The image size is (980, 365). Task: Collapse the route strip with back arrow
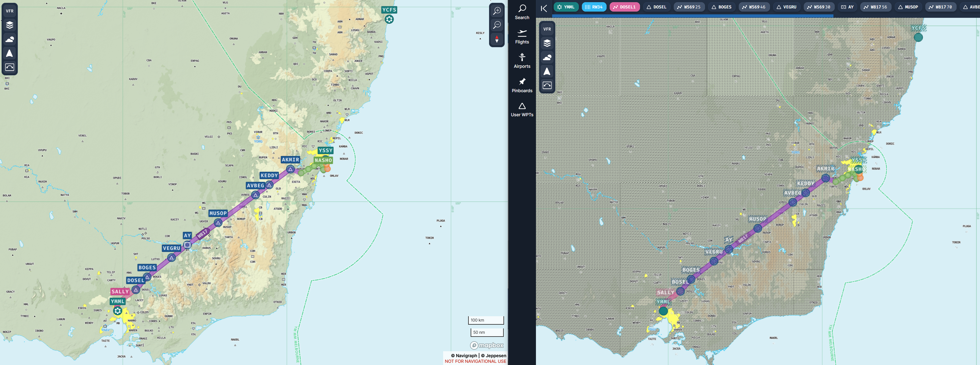pos(544,8)
